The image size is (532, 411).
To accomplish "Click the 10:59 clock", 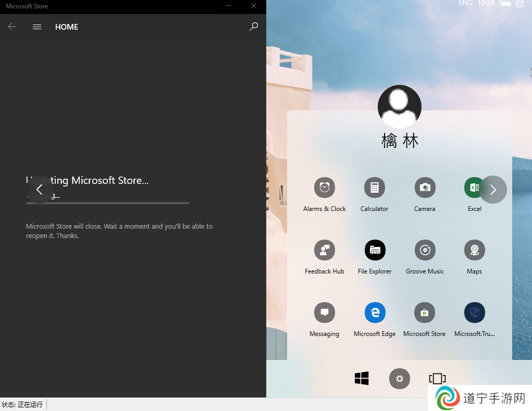I will coord(486,3).
